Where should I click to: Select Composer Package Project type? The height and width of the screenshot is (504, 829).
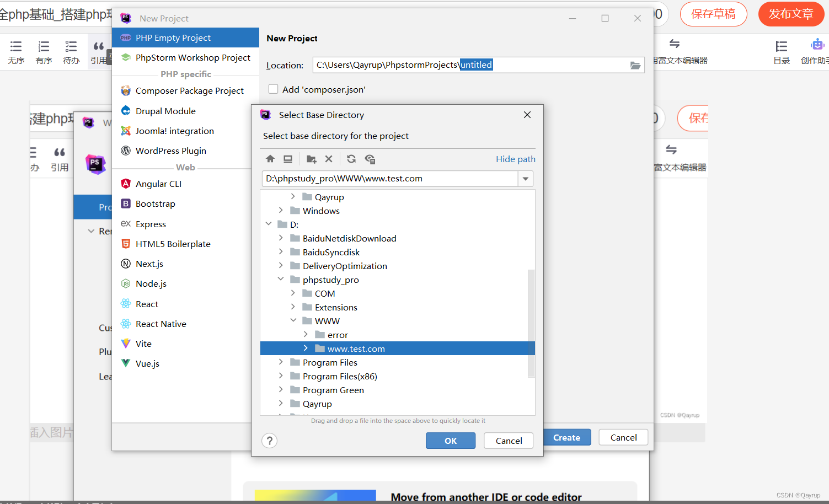click(185, 90)
